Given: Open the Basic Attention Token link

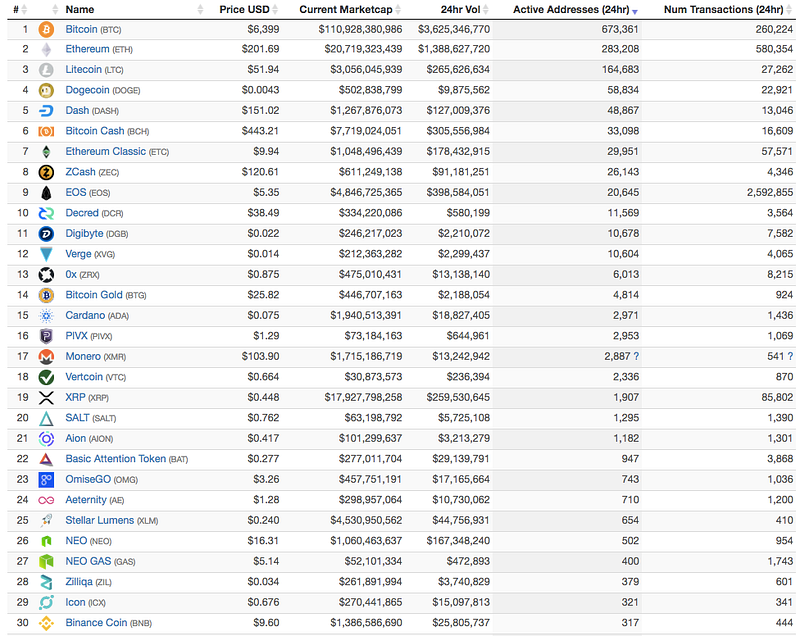Looking at the screenshot, I should coord(127,459).
